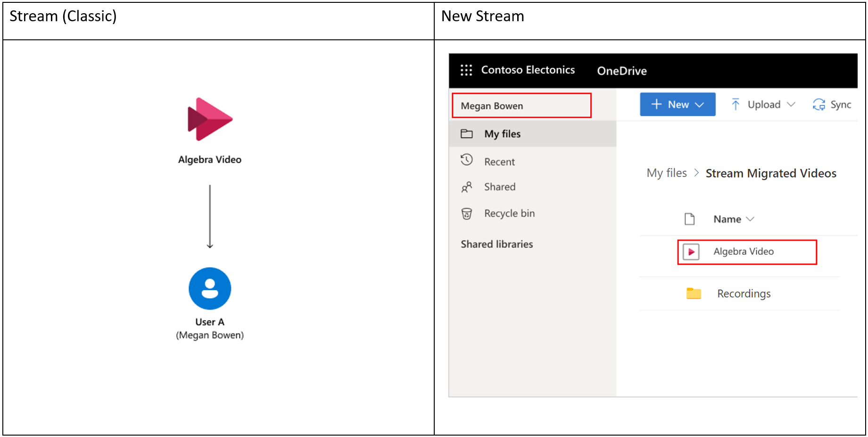Click the OneDrive header link
The width and height of the screenshot is (868, 437).
[622, 71]
